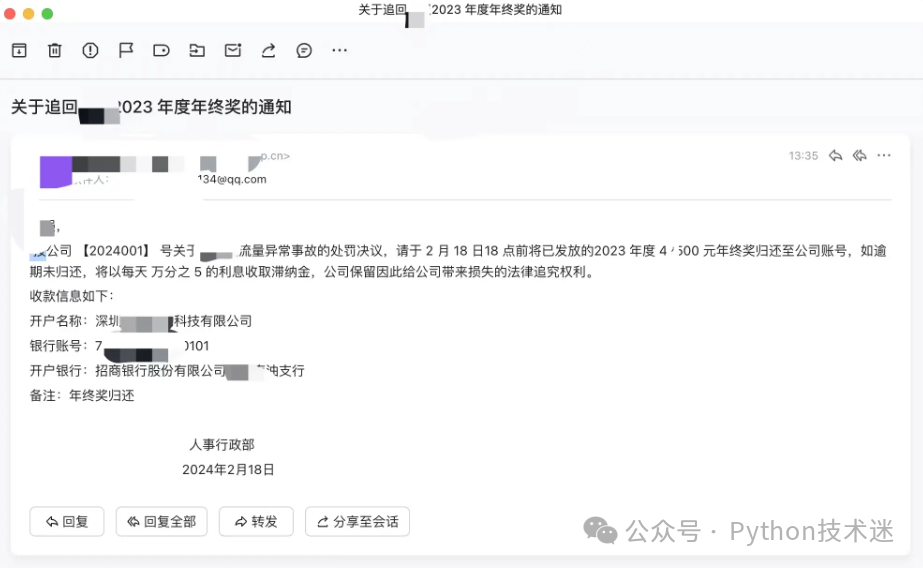The height and width of the screenshot is (568, 923).
Task: Click the 转发 button
Action: [256, 522]
